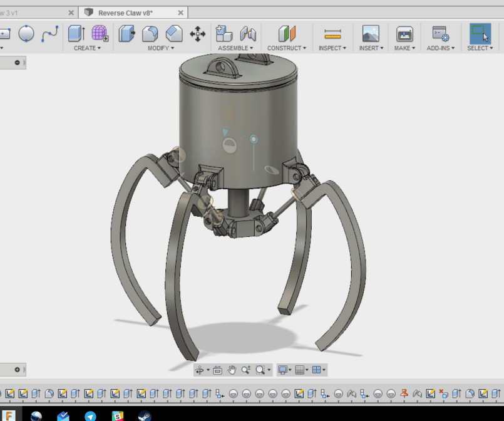
Task: Open the CREATE dropdown menu
Action: 86,48
